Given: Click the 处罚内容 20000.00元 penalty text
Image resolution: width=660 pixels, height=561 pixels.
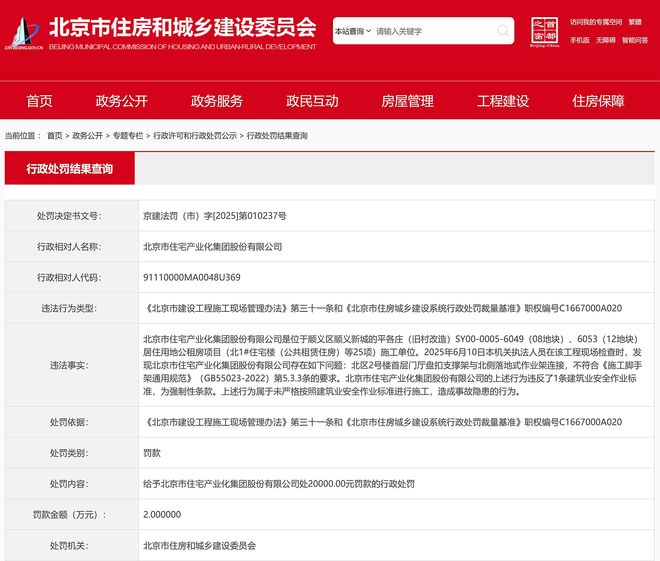Looking at the screenshot, I should 279,484.
